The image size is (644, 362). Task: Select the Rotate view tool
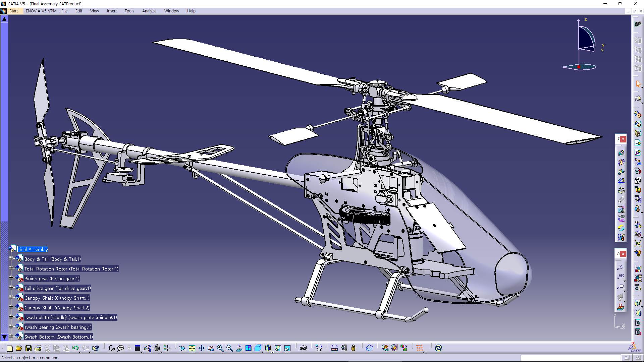tap(210, 348)
